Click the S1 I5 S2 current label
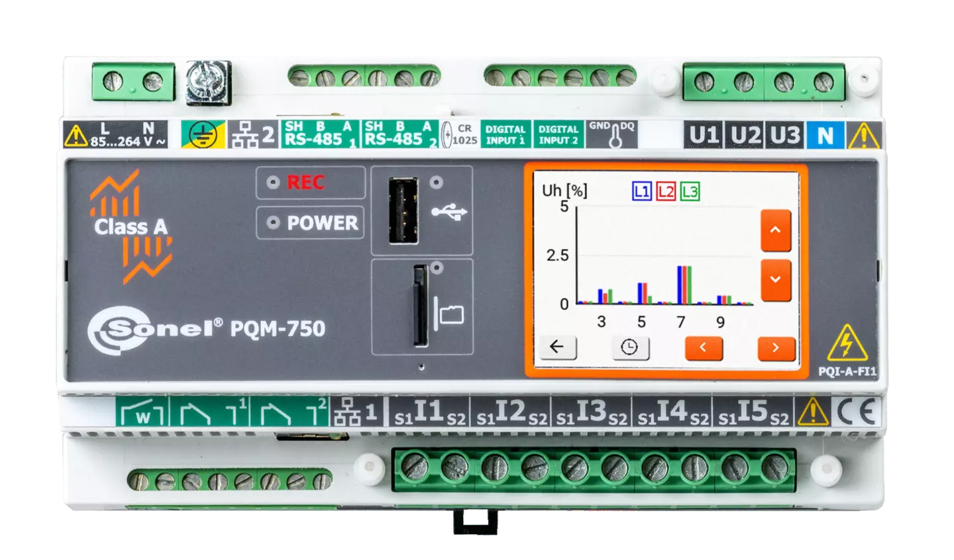The image size is (954, 560). tap(753, 412)
